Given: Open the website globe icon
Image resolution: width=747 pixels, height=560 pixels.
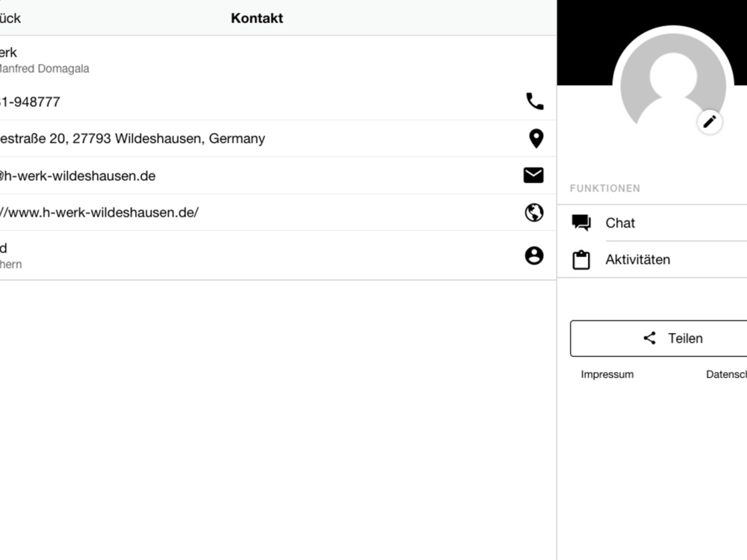Looking at the screenshot, I should coord(534,212).
